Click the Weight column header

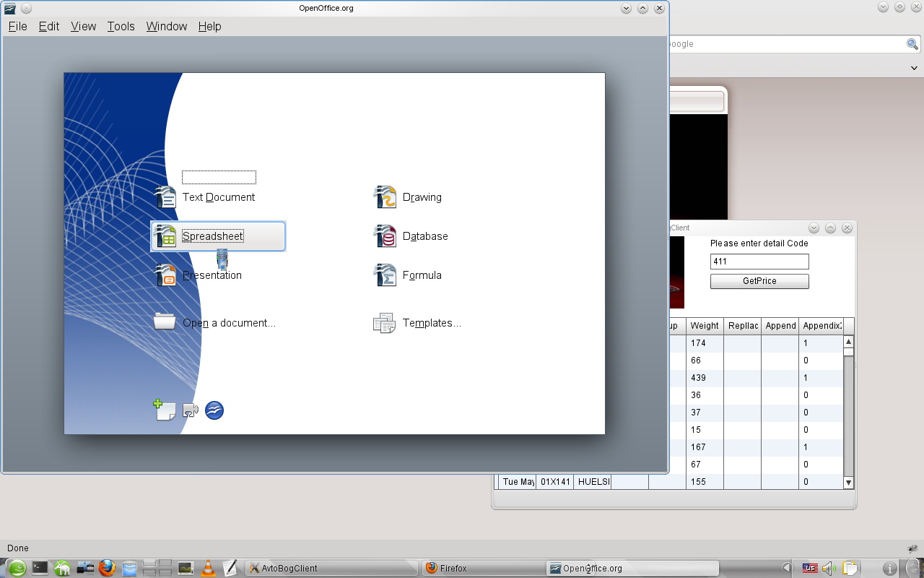pyautogui.click(x=705, y=326)
